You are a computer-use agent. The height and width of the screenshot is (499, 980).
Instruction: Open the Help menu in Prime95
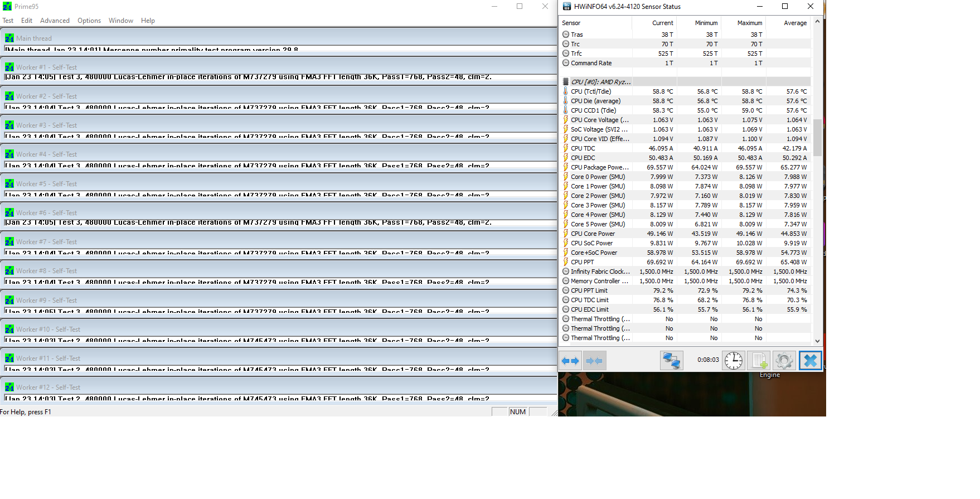[148, 21]
